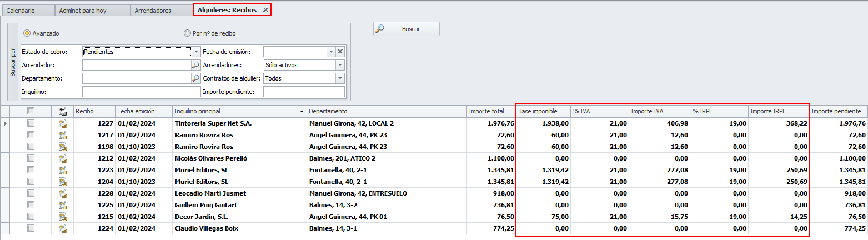Check the box for receipt 1223

[x=31, y=169]
